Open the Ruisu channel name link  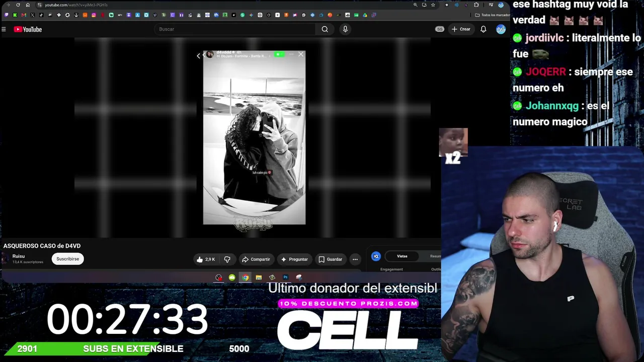pyautogui.click(x=19, y=256)
